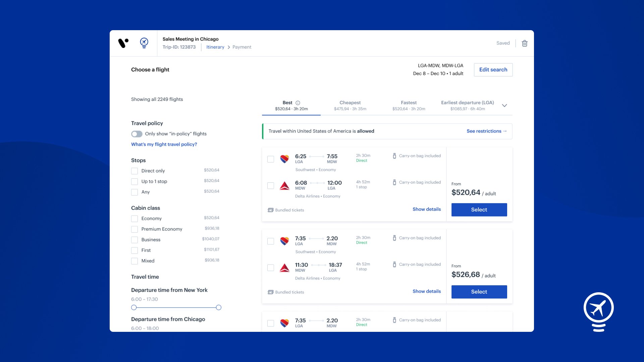644x362 pixels.
Task: Select the Southwest airline logo on first flight
Action: 285,159
